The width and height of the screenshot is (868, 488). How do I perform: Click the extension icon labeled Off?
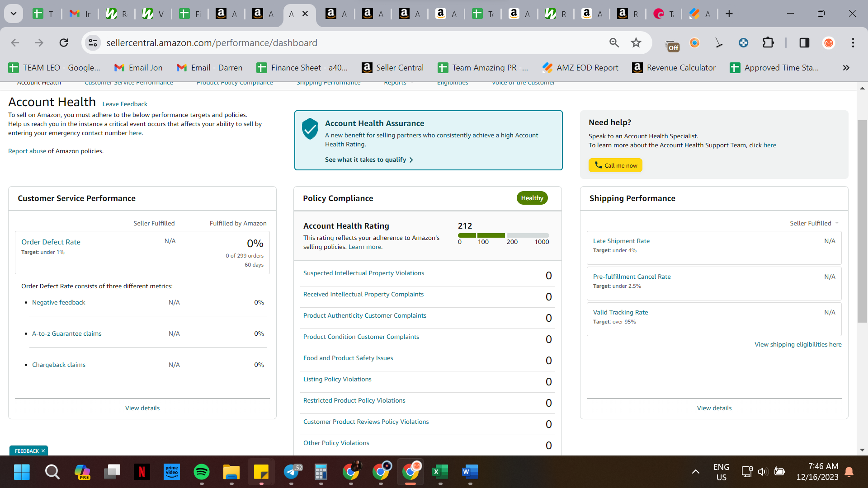(673, 45)
